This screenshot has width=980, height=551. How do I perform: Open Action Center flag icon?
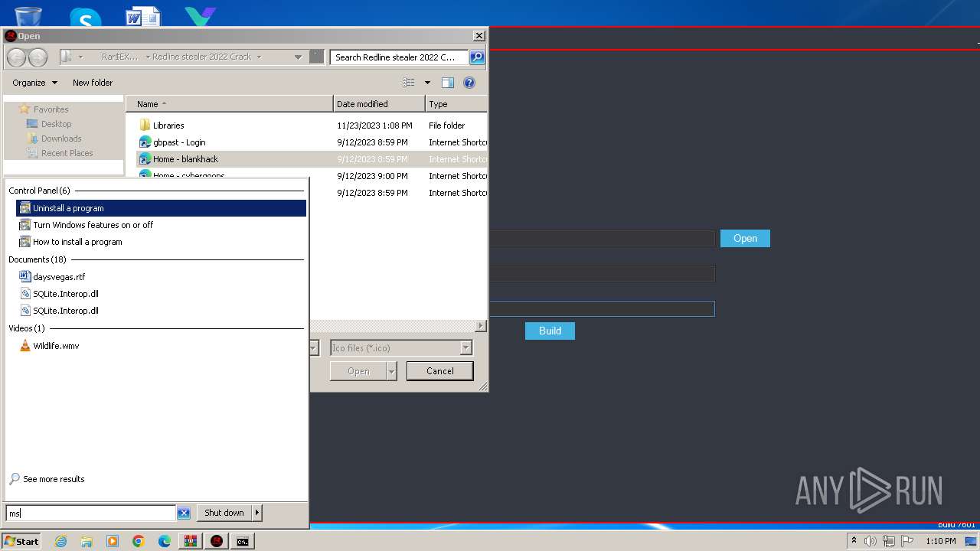[907, 541]
